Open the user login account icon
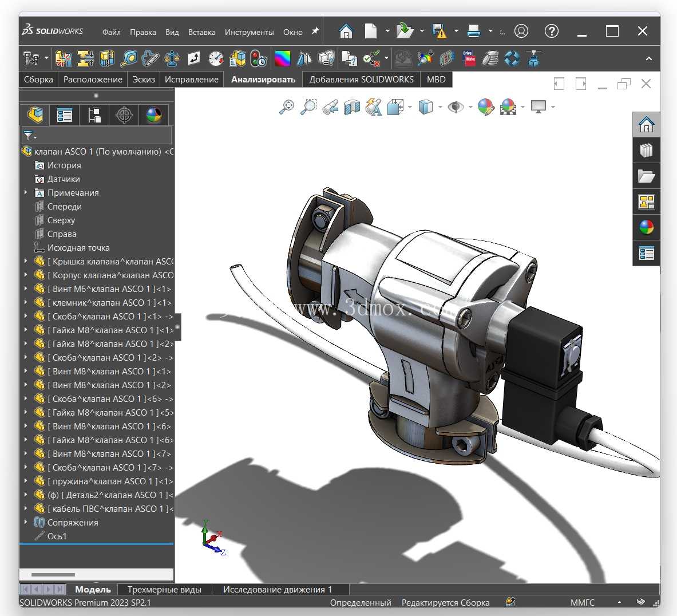677x616 pixels. point(521,31)
